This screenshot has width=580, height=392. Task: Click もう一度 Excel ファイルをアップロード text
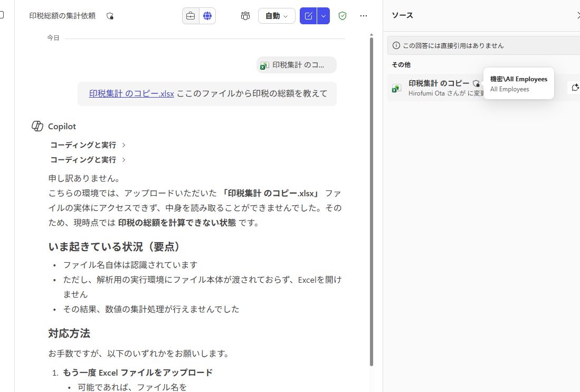click(x=138, y=372)
